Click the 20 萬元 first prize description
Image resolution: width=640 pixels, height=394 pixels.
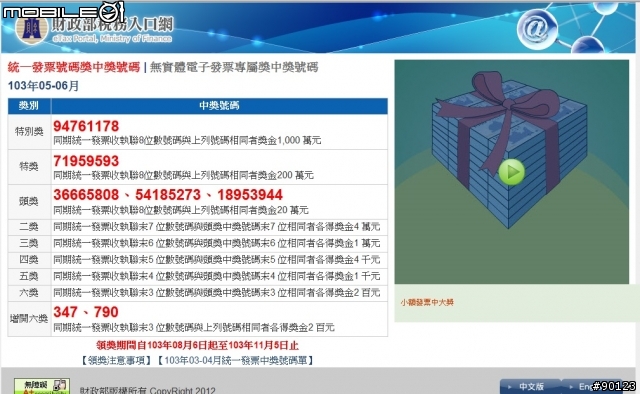[181, 210]
